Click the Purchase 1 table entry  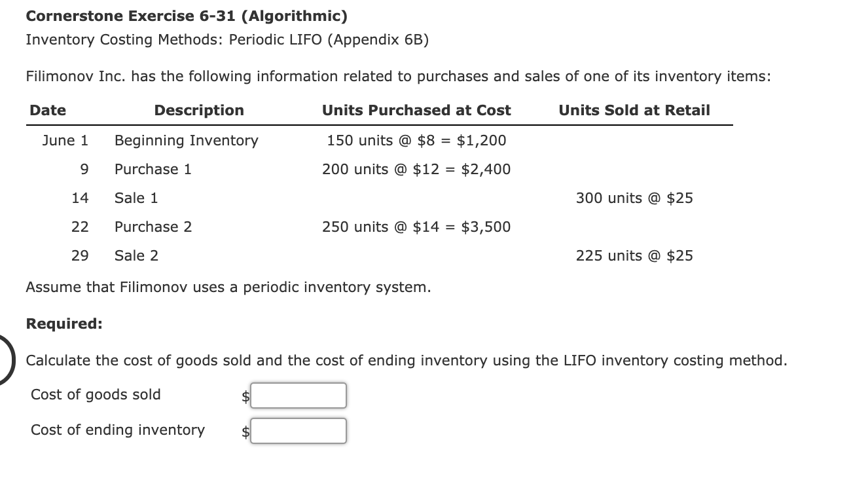coord(153,169)
